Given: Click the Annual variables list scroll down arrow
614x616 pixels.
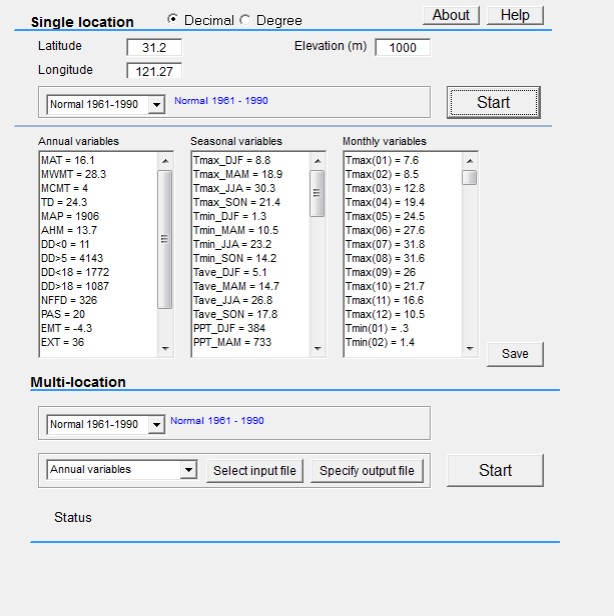Looking at the screenshot, I should (x=165, y=349).
